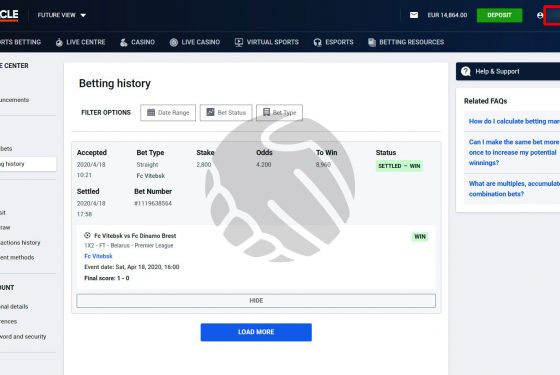Click the Fc Vitebsk selection link
The height and width of the screenshot is (375, 560).
[98, 256]
